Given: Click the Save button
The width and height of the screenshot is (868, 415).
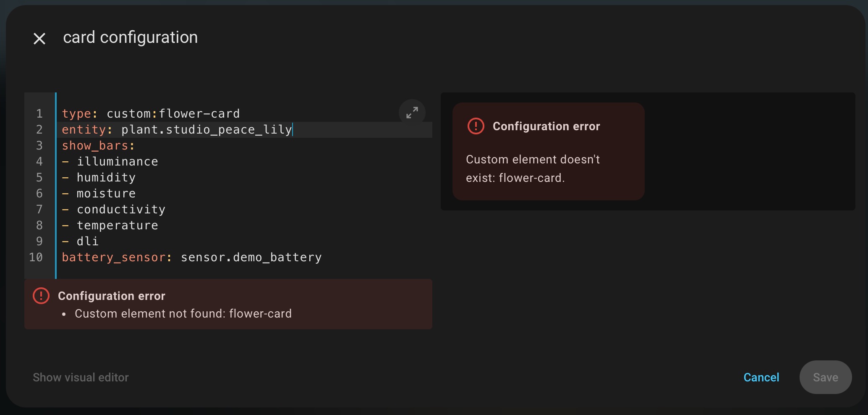Looking at the screenshot, I should 825,377.
